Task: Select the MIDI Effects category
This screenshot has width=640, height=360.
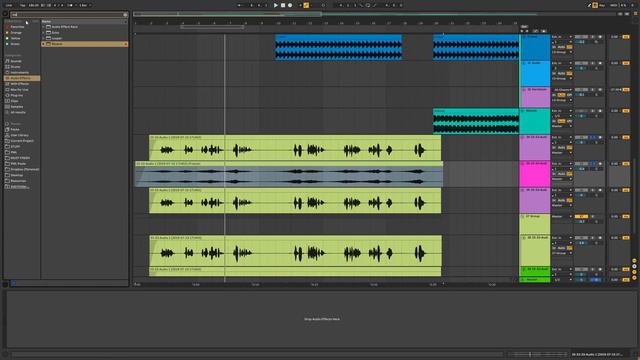Action: click(x=19, y=84)
